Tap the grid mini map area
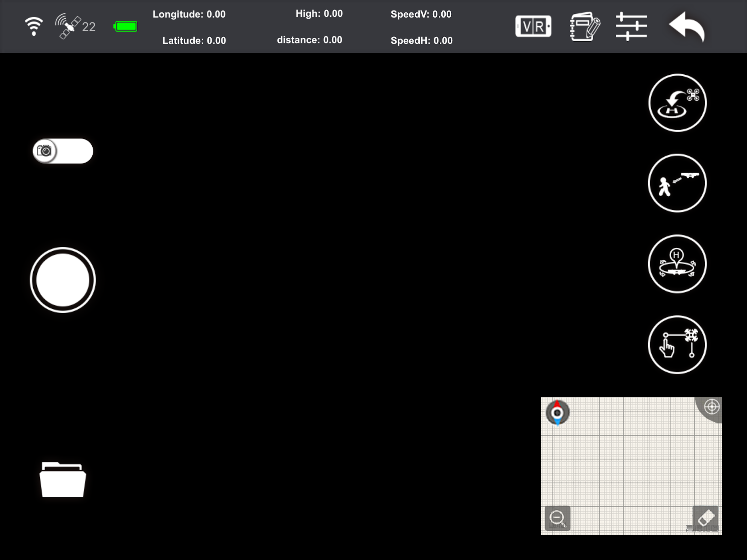Viewport: 747px width, 560px height. [631, 466]
